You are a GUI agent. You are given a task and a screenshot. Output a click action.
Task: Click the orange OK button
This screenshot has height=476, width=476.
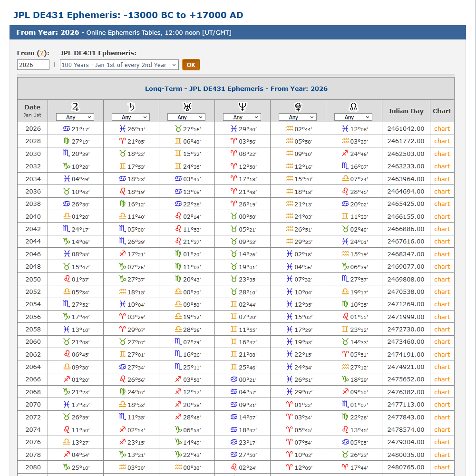(191, 65)
